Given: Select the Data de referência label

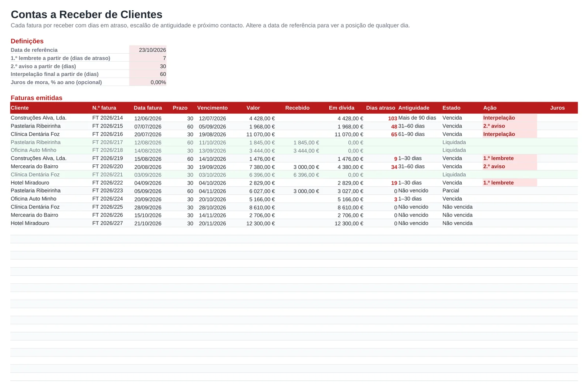Looking at the screenshot, I should pos(34,50).
